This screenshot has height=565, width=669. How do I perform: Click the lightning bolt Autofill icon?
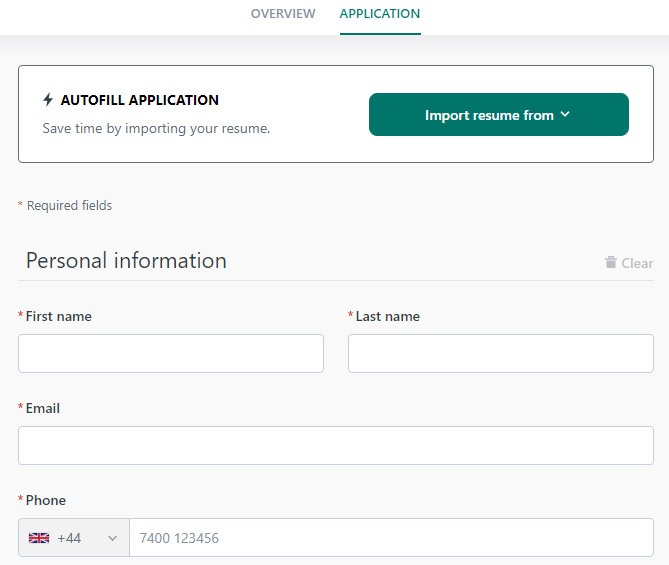(48, 100)
